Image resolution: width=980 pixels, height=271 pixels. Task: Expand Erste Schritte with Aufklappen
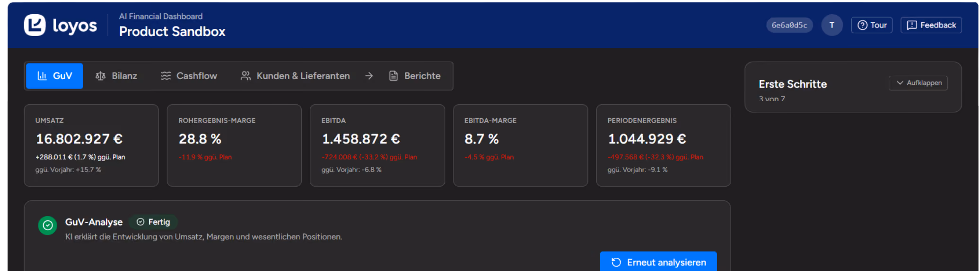pyautogui.click(x=918, y=83)
